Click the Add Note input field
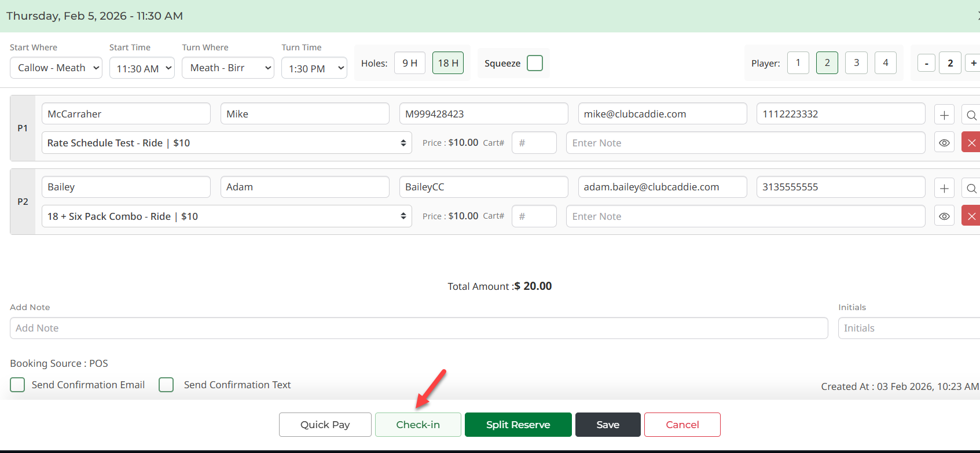 click(419, 328)
